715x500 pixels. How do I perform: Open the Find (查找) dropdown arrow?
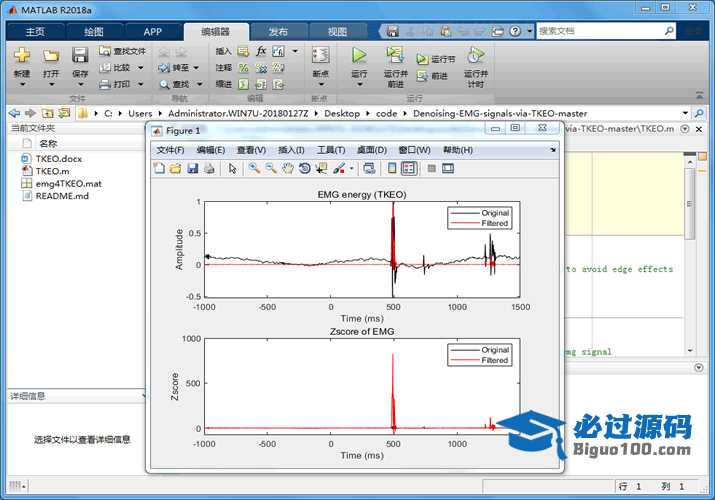coord(199,84)
